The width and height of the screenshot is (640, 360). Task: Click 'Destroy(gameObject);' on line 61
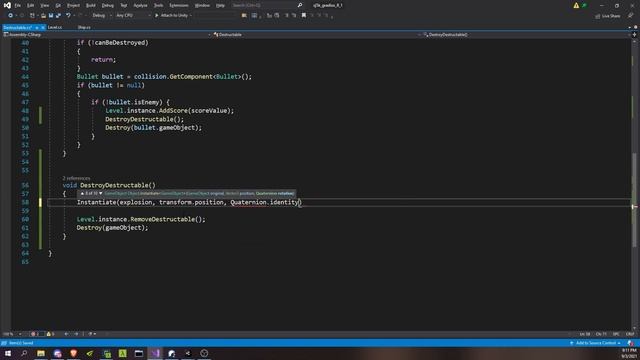(x=113, y=228)
